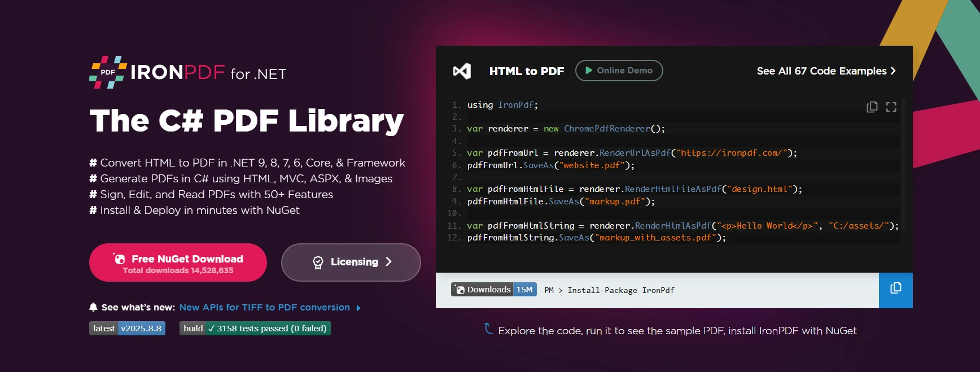The image size is (980, 372).
Task: Select the HTML to PDF heading
Action: tap(527, 71)
